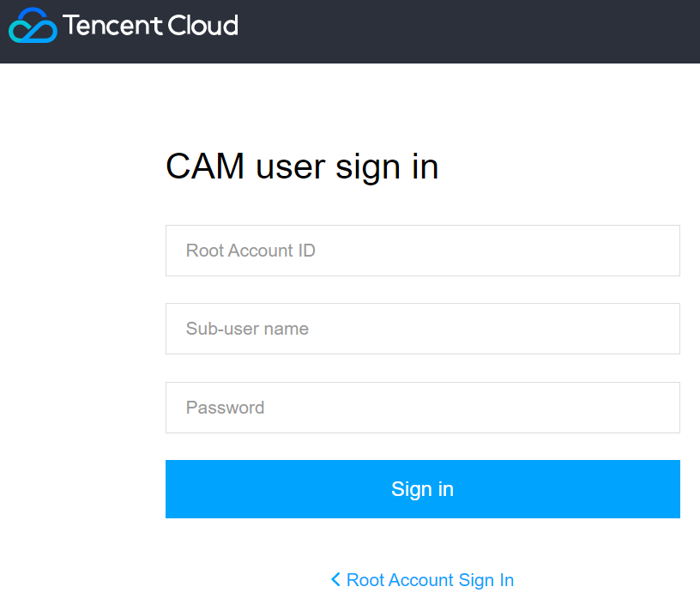This screenshot has height=605, width=700.
Task: Place cursor in the middle login textbox
Action: point(422,329)
